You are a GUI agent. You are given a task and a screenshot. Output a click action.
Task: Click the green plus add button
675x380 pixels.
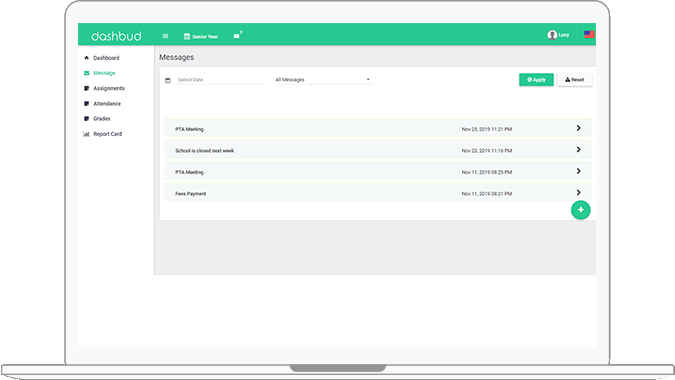pos(580,210)
